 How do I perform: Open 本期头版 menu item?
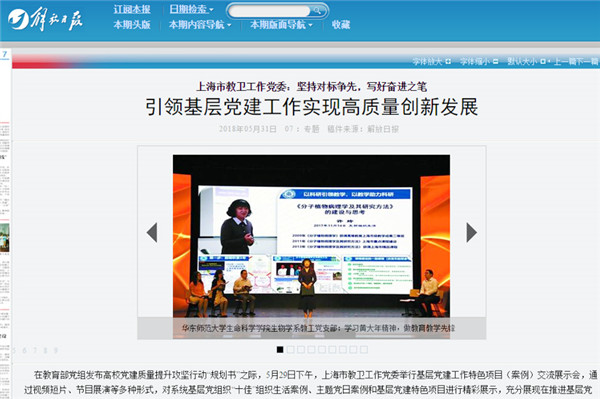(x=132, y=25)
